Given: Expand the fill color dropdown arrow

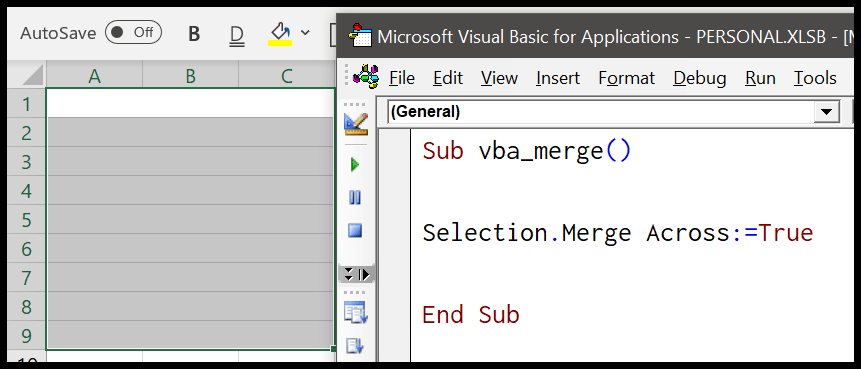Looking at the screenshot, I should [305, 33].
